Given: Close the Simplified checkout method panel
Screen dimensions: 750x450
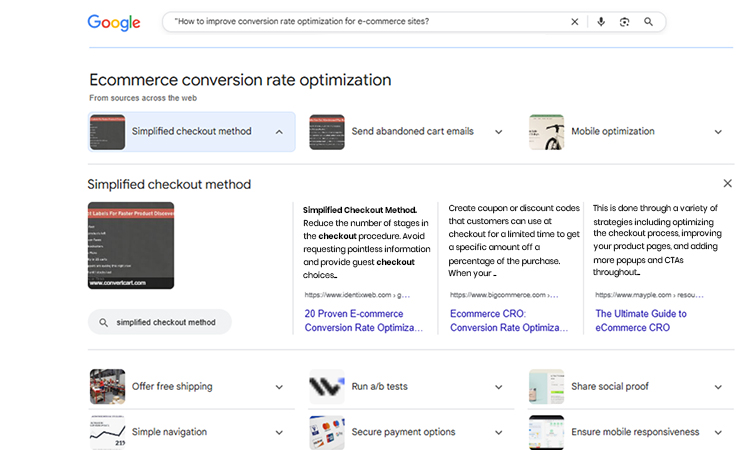Looking at the screenshot, I should 728,184.
